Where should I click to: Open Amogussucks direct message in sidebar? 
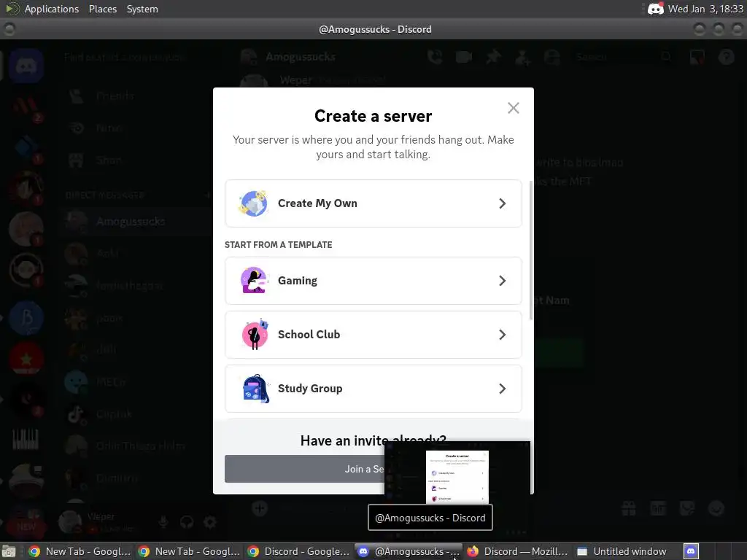coord(136,222)
